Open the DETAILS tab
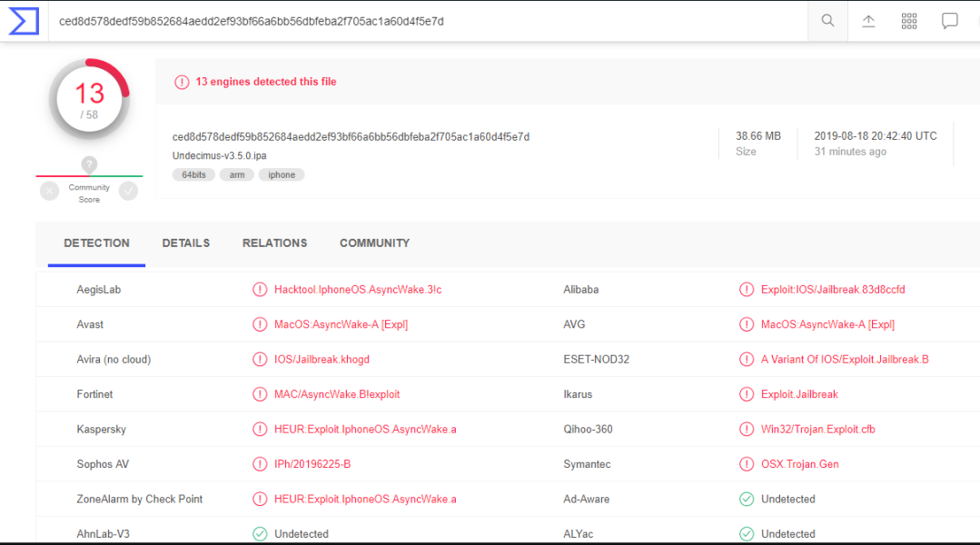Screen dimensions: 980x545 (x=186, y=243)
